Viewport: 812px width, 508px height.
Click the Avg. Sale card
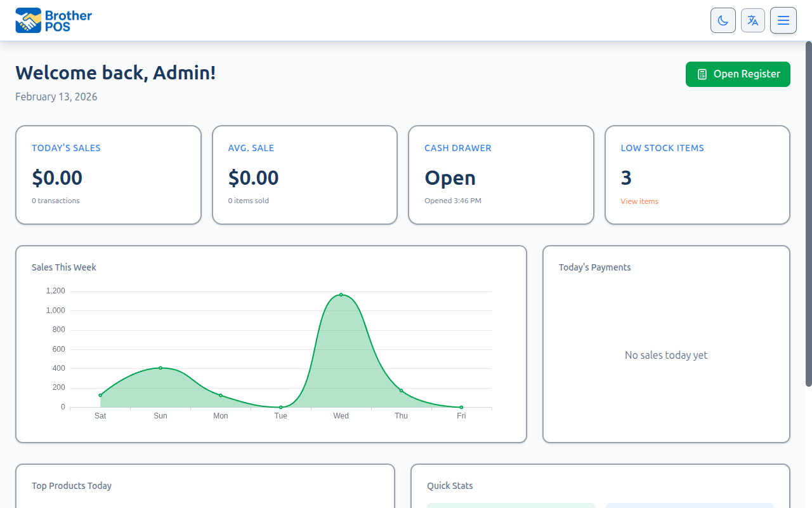[304, 175]
